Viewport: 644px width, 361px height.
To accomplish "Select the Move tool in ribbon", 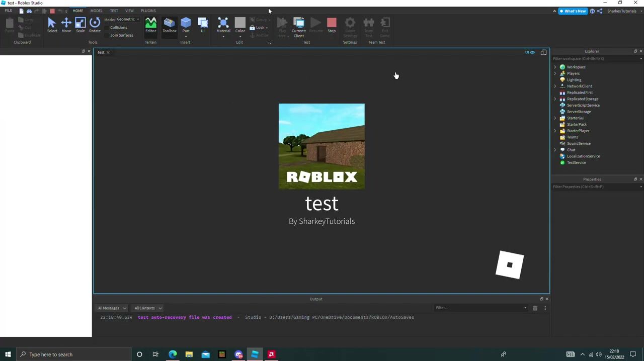I will pos(66,25).
